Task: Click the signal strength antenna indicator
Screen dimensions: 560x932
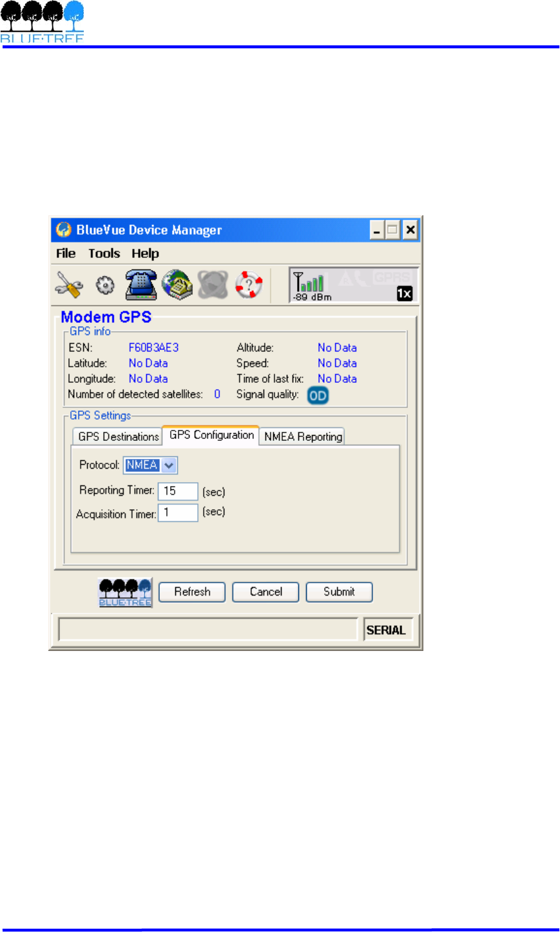Action: click(308, 282)
